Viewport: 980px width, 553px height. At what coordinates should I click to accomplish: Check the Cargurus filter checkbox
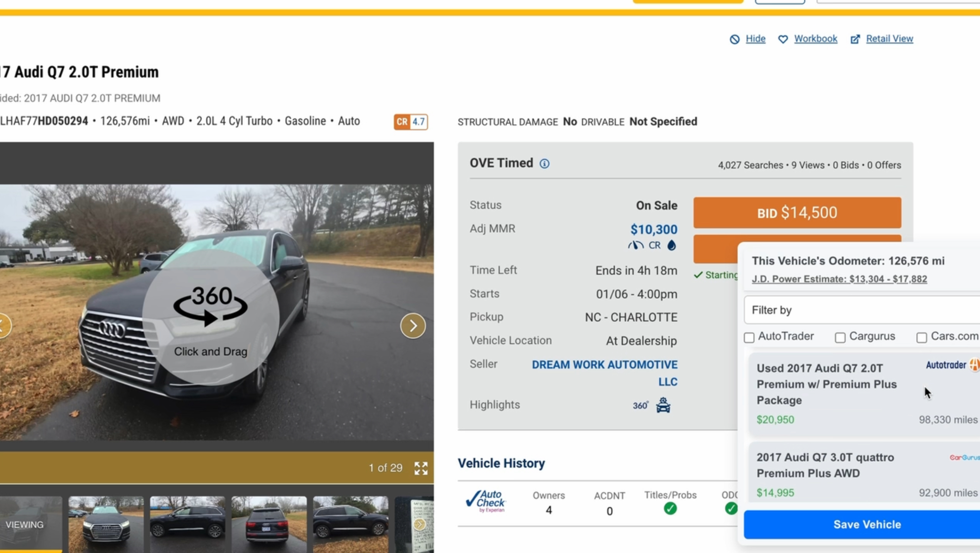click(x=840, y=337)
